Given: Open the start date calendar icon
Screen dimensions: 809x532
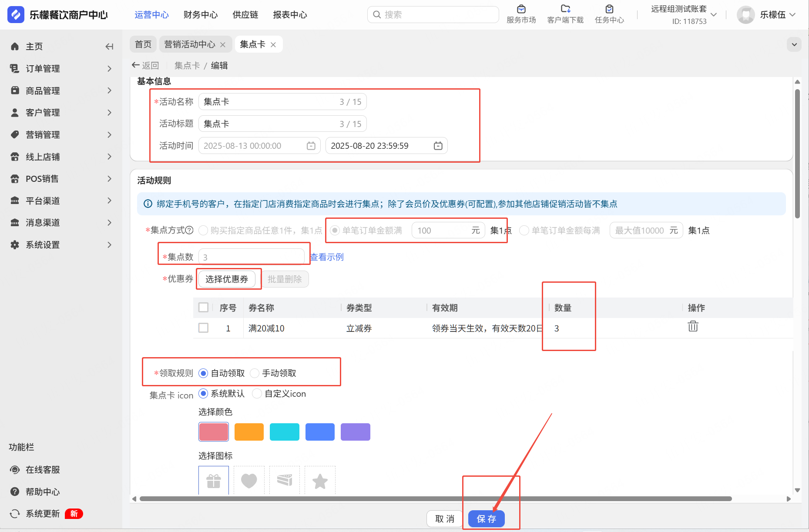Looking at the screenshot, I should point(311,146).
